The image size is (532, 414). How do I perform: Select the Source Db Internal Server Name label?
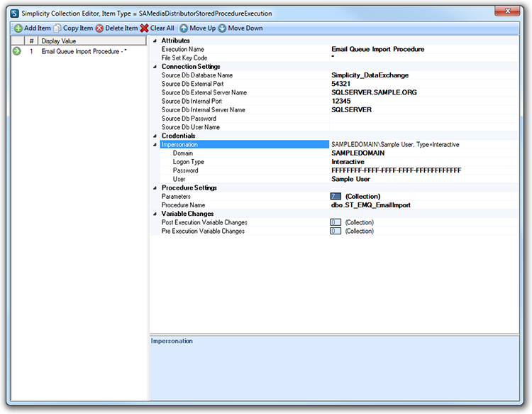[204, 109]
